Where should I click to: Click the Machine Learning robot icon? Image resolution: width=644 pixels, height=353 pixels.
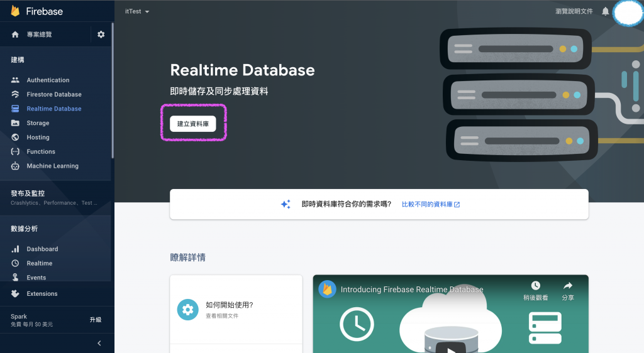coord(15,166)
